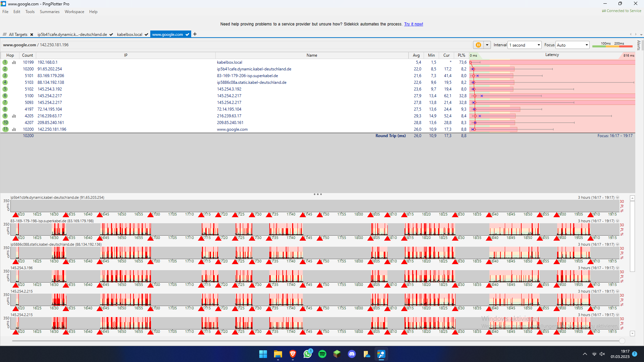Viewport: 644px width, 362px height.
Task: Expand the dropdown arrow beside the pause button
Action: [x=487, y=45]
